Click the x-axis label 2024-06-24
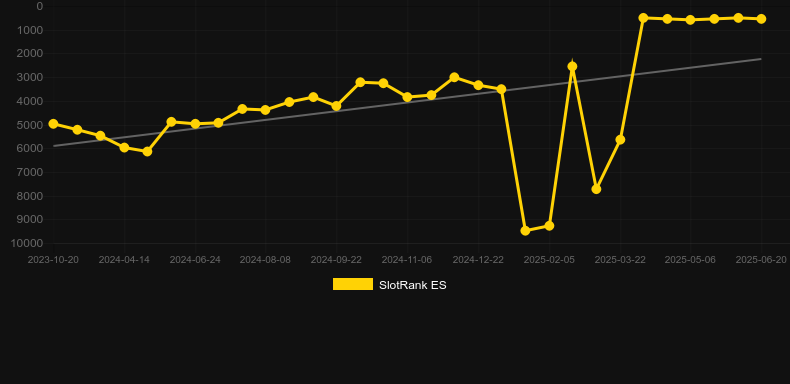Screen dimensions: 790x384 click(x=195, y=260)
